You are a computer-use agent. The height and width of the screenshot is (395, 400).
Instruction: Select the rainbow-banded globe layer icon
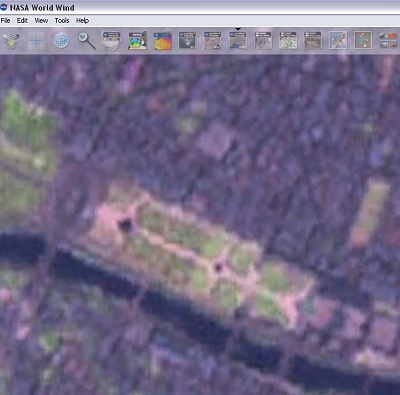pos(111,41)
